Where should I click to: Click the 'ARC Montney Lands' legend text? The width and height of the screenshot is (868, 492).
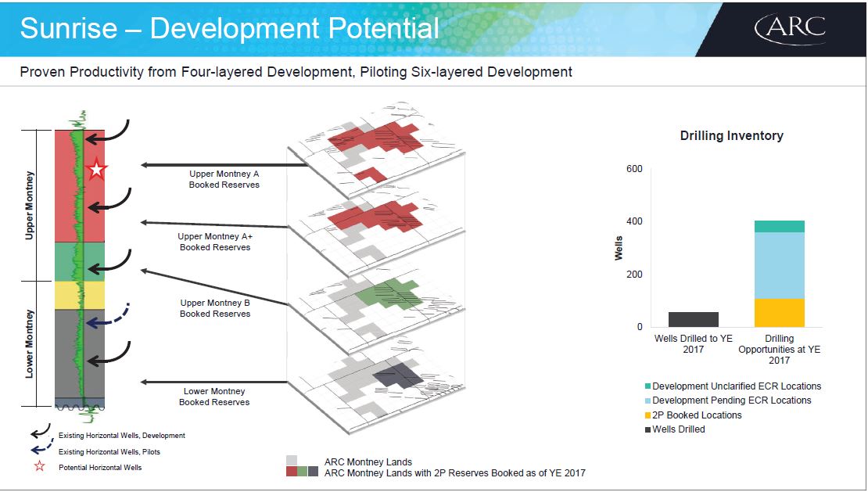[368, 461]
